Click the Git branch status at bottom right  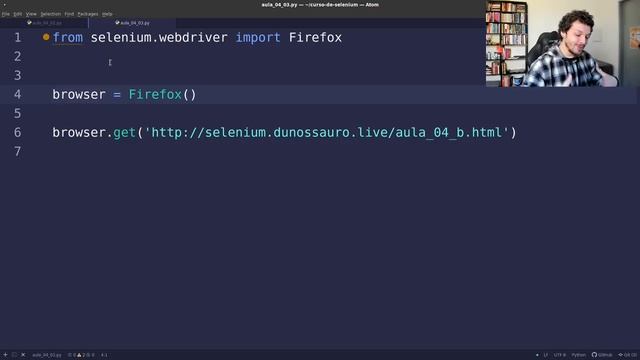(x=627, y=355)
